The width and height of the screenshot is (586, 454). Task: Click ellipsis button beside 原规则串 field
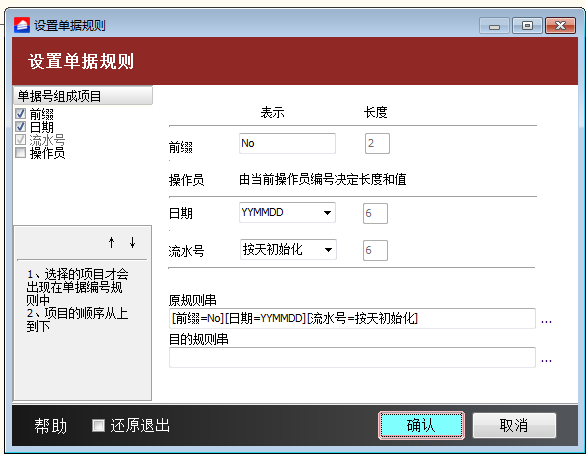pos(546,321)
